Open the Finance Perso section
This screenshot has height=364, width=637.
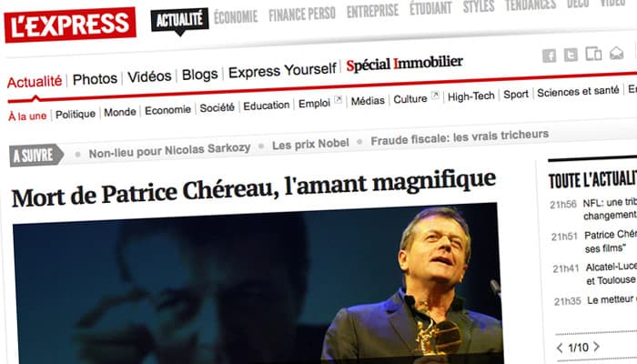[302, 15]
